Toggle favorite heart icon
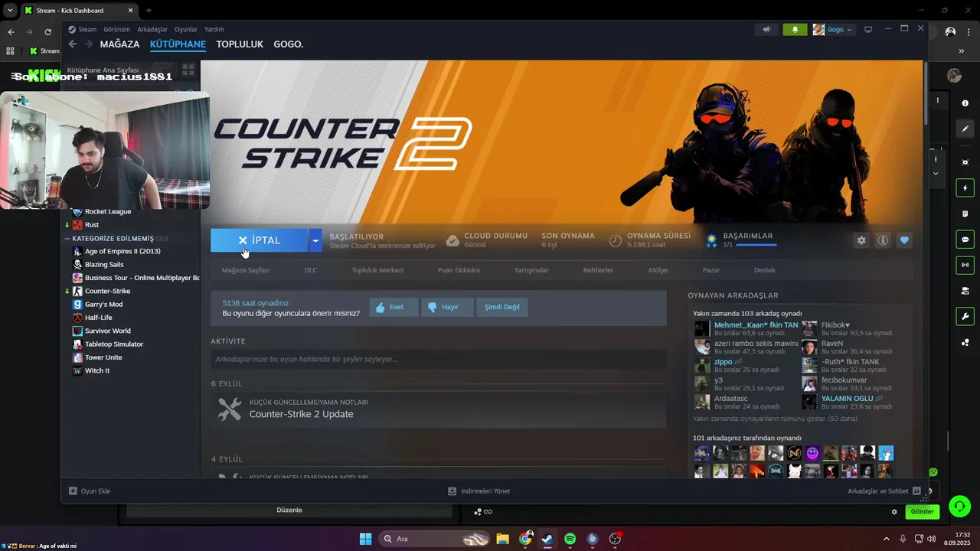The width and height of the screenshot is (980, 551). (x=904, y=240)
